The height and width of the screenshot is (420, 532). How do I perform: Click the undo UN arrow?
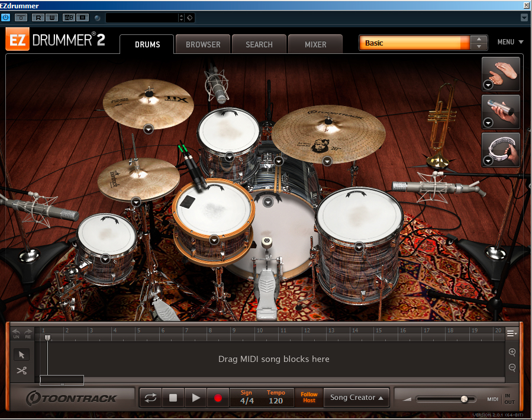pyautogui.click(x=17, y=334)
